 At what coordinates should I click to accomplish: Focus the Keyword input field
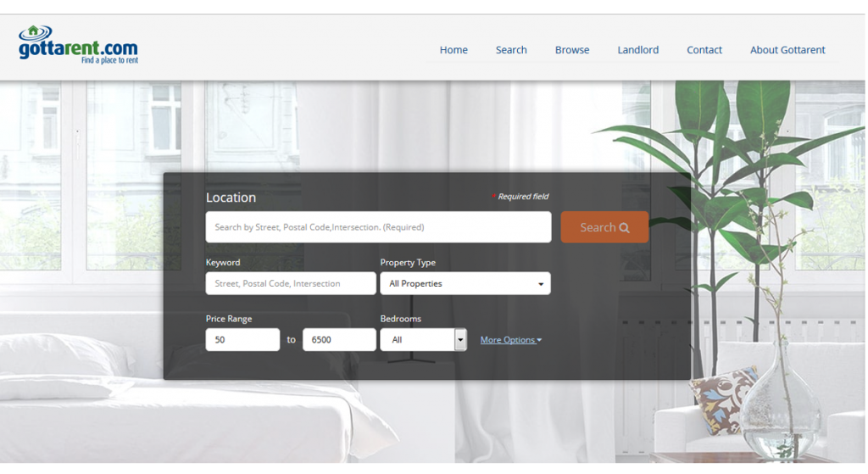coord(291,283)
